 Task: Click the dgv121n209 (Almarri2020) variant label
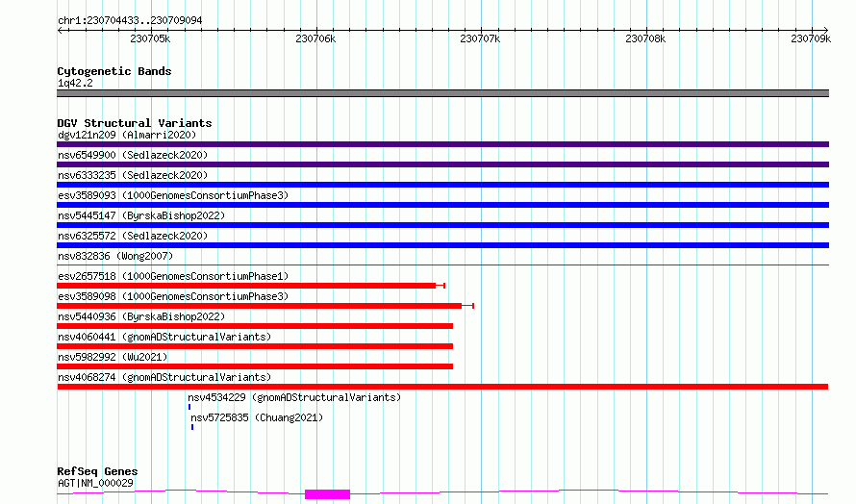[x=127, y=135]
